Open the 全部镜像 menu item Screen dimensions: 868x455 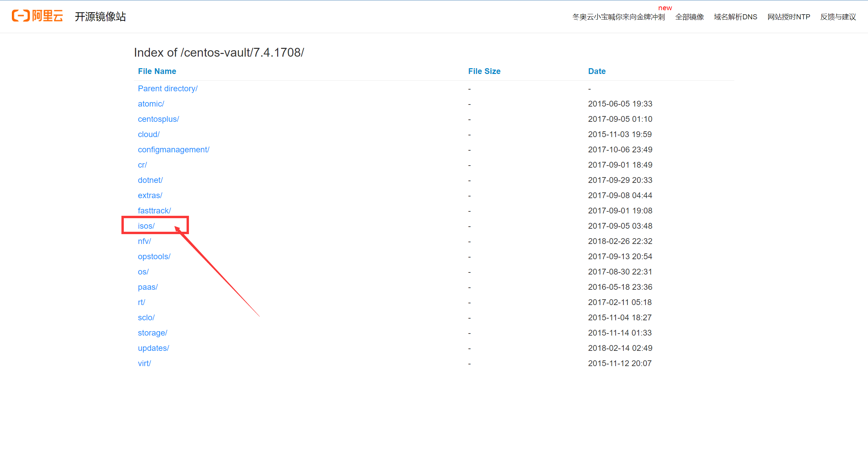[689, 17]
